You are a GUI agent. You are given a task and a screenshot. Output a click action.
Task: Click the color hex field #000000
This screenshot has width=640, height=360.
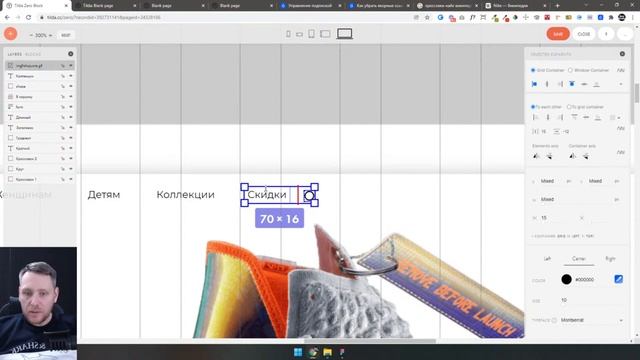click(x=584, y=280)
